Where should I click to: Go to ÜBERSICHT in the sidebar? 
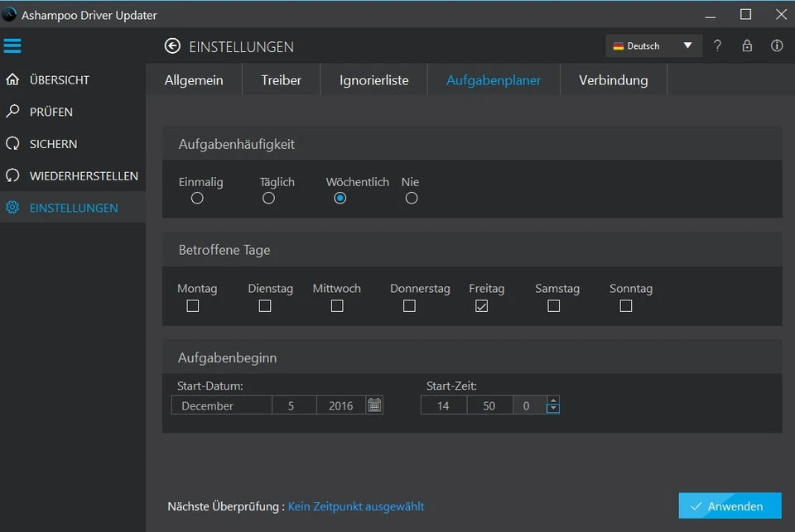pyautogui.click(x=59, y=80)
